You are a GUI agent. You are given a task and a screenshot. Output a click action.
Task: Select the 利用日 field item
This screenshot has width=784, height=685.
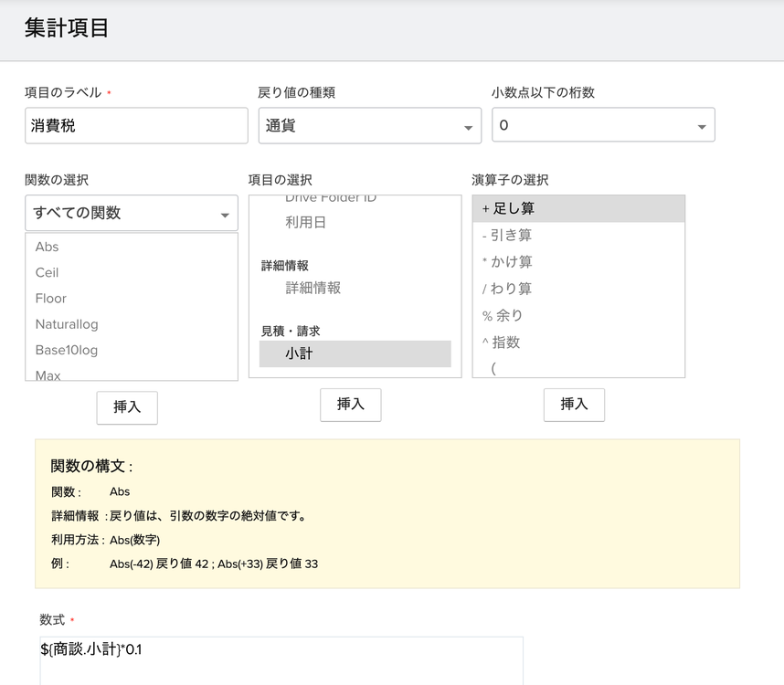pyautogui.click(x=306, y=222)
